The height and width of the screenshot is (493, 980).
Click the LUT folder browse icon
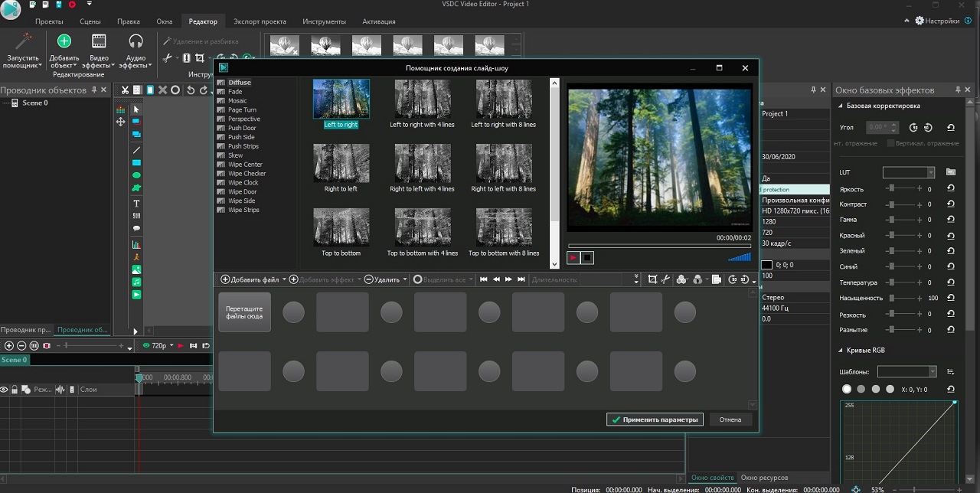[x=951, y=172]
